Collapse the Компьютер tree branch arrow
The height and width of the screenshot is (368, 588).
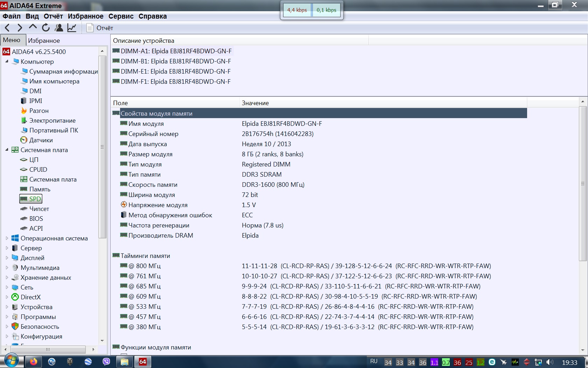click(x=7, y=61)
